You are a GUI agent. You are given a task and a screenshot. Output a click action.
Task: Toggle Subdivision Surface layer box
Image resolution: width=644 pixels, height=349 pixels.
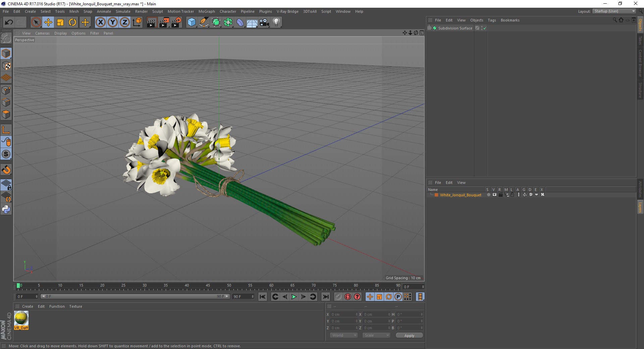pos(477,28)
